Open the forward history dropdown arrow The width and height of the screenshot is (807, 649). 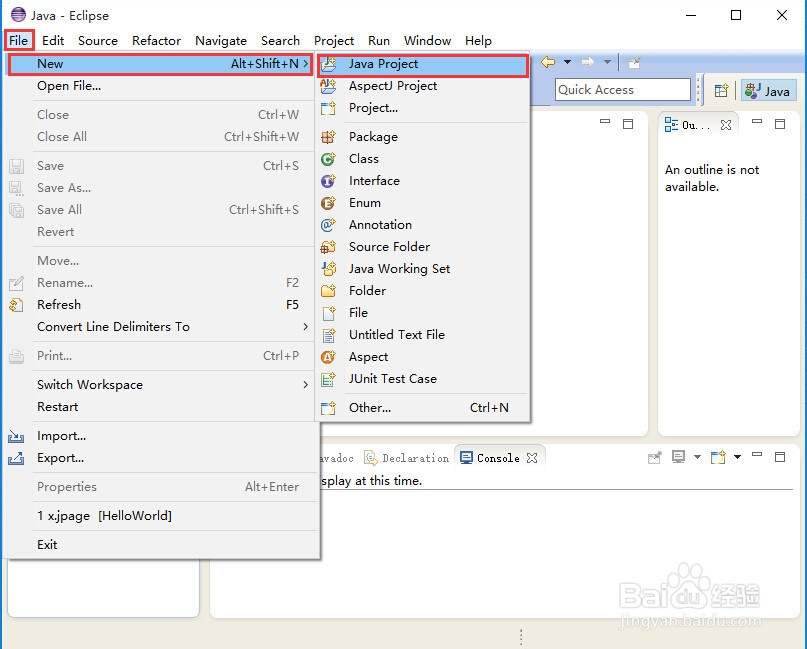[607, 62]
